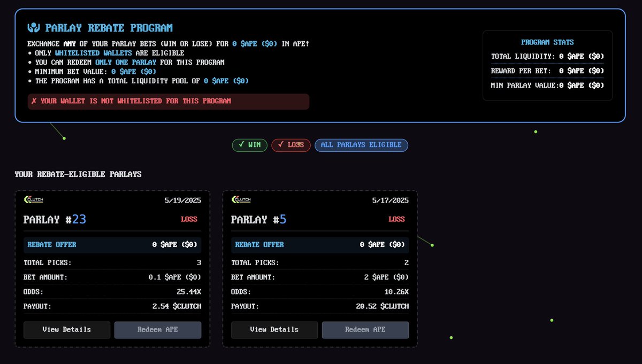Image resolution: width=642 pixels, height=364 pixels.
Task: Click the Rebate Offer row on Parlay #23
Action: [112, 245]
